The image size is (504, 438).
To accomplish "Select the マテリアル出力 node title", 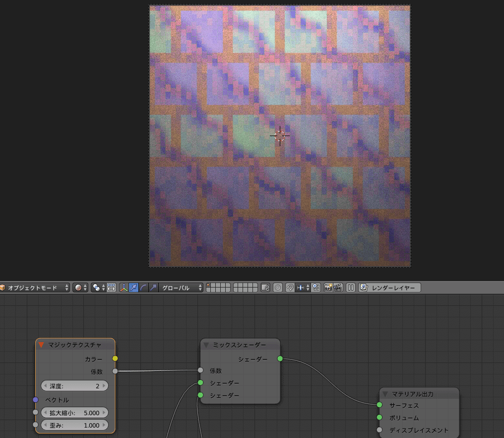I will [x=412, y=394].
